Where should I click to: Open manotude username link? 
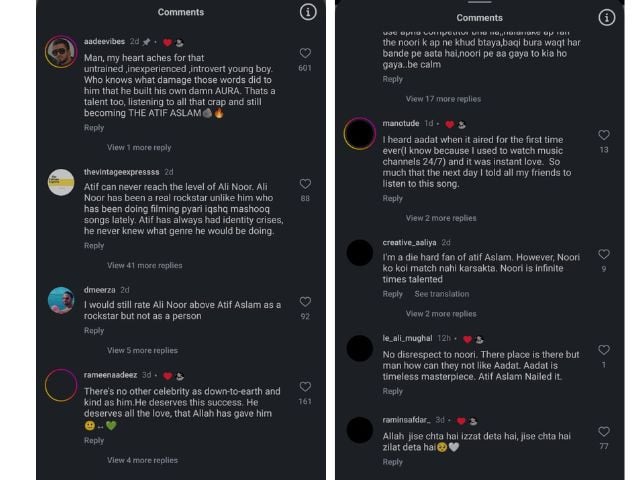(x=401, y=124)
